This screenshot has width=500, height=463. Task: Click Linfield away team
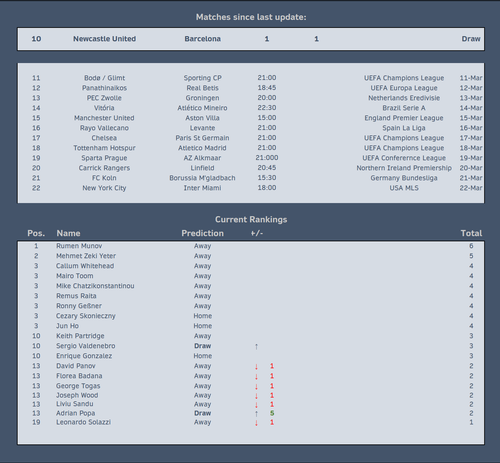202,168
